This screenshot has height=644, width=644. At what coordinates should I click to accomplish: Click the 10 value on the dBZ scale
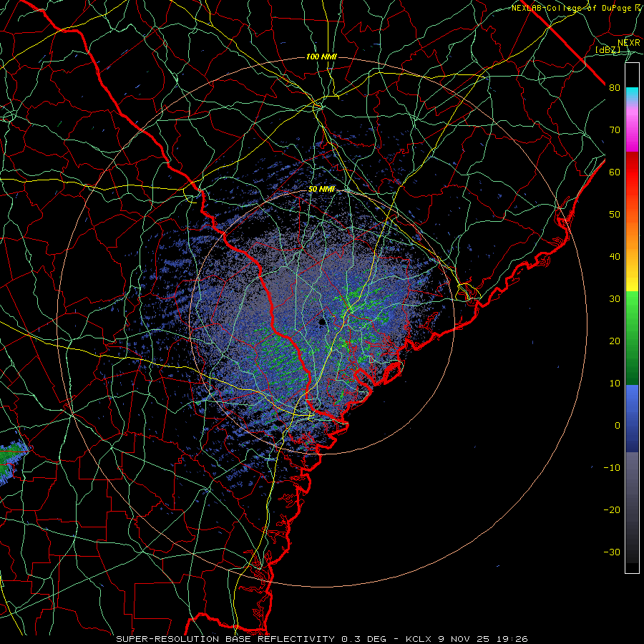(x=615, y=384)
